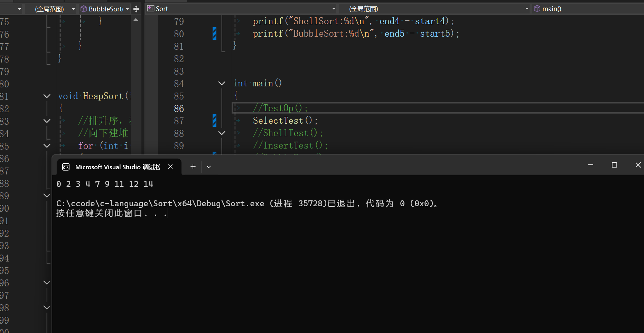Open the main() member dropdown

pos(588,9)
